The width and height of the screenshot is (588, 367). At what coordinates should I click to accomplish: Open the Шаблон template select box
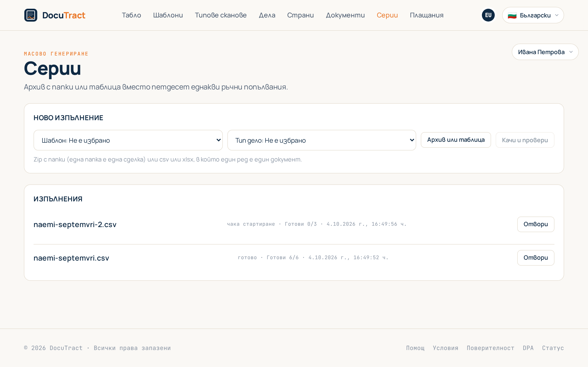tap(128, 140)
